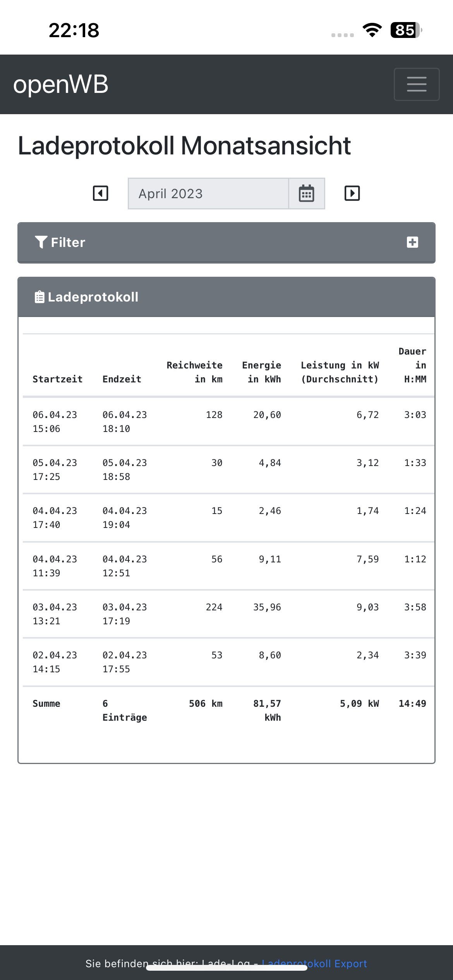
Task: Tap the Wi-Fi status icon
Action: click(x=372, y=30)
